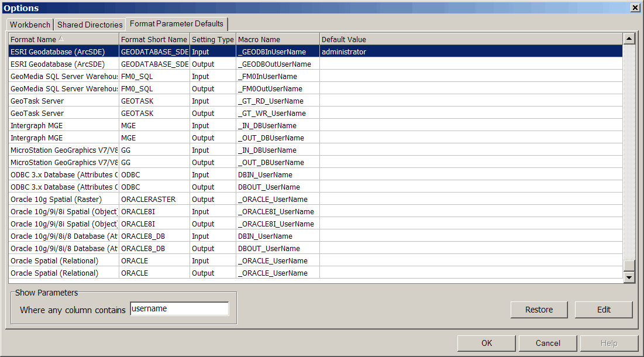The width and height of the screenshot is (644, 357).
Task: Confirm with the OK button
Action: [x=486, y=344]
